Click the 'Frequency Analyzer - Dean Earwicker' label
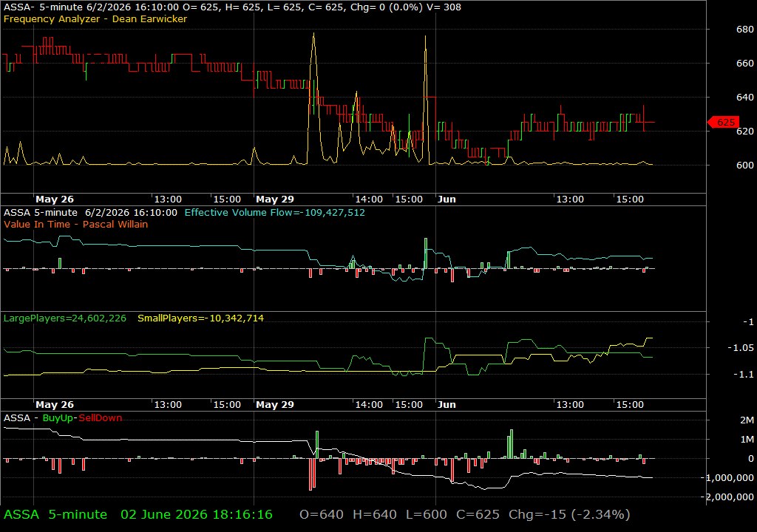 (95, 18)
